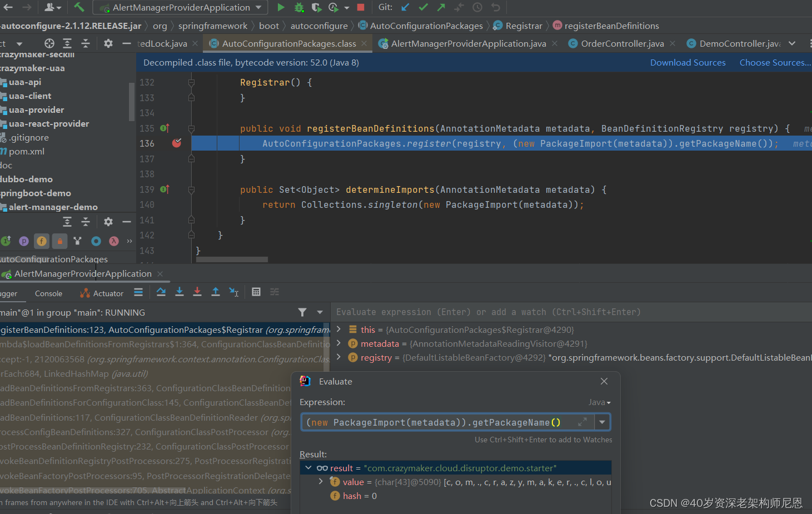The image size is (812, 514).
Task: Open project panel settings gear
Action: pos(108,43)
